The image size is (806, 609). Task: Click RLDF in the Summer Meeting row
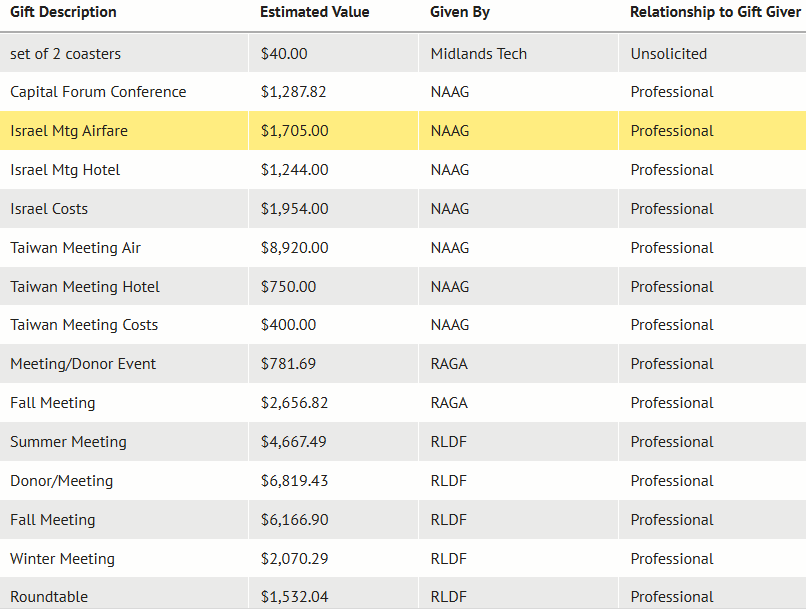click(x=448, y=442)
